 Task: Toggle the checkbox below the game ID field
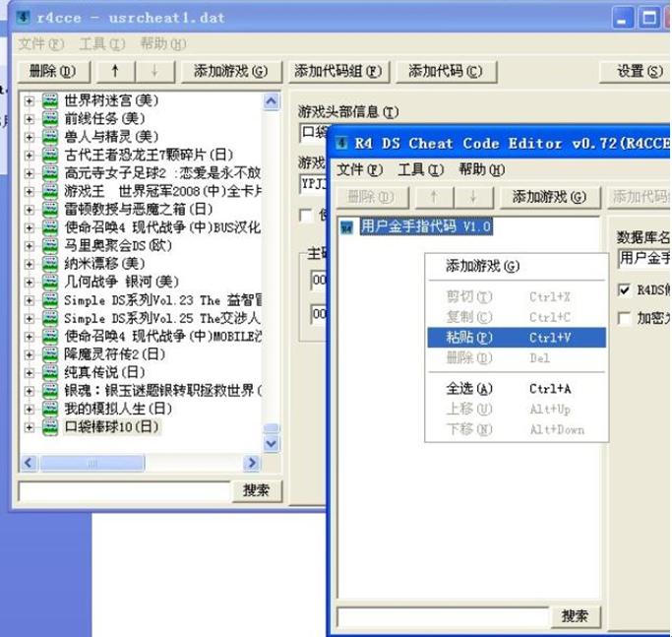click(x=306, y=216)
